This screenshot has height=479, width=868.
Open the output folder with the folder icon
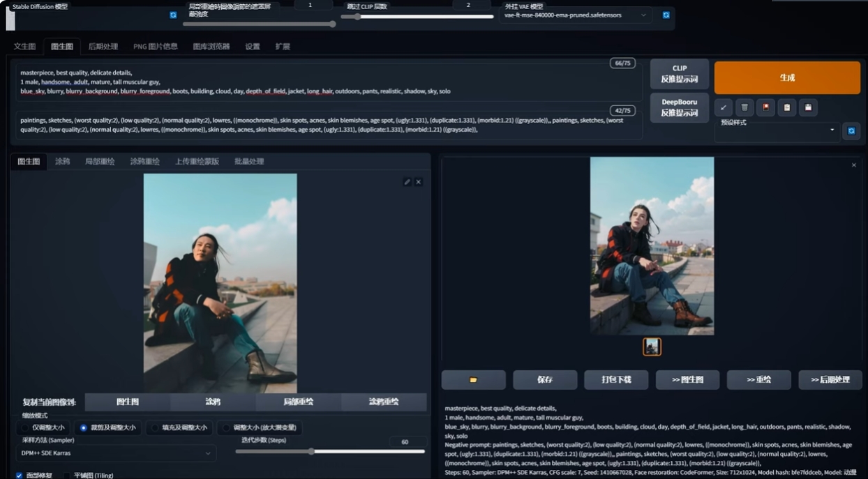[x=473, y=380]
